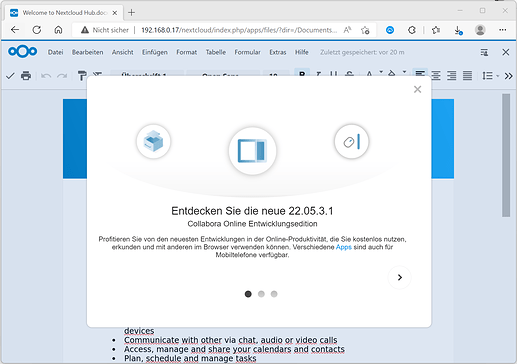Screen dimensions: 517x364
Task: Expand the font color dropdown arrow
Action: tap(381, 72)
